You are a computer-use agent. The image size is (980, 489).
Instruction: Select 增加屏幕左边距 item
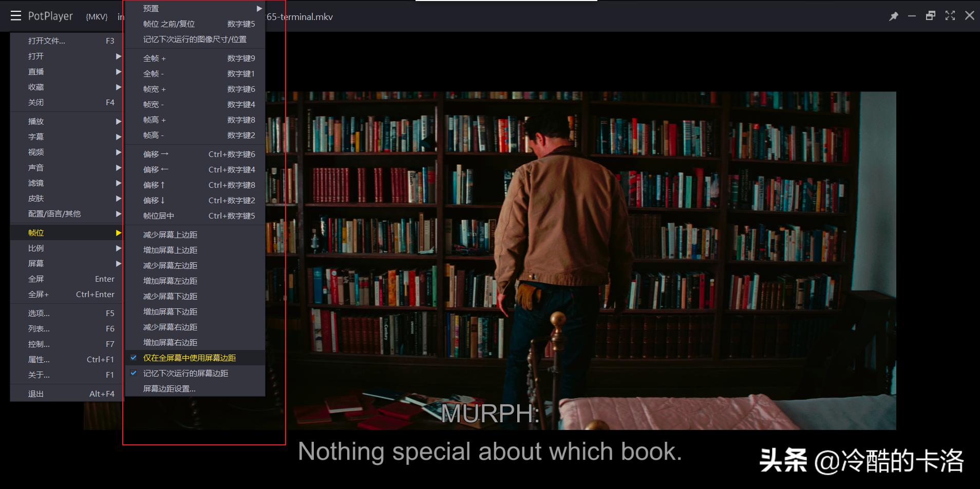tap(195, 281)
